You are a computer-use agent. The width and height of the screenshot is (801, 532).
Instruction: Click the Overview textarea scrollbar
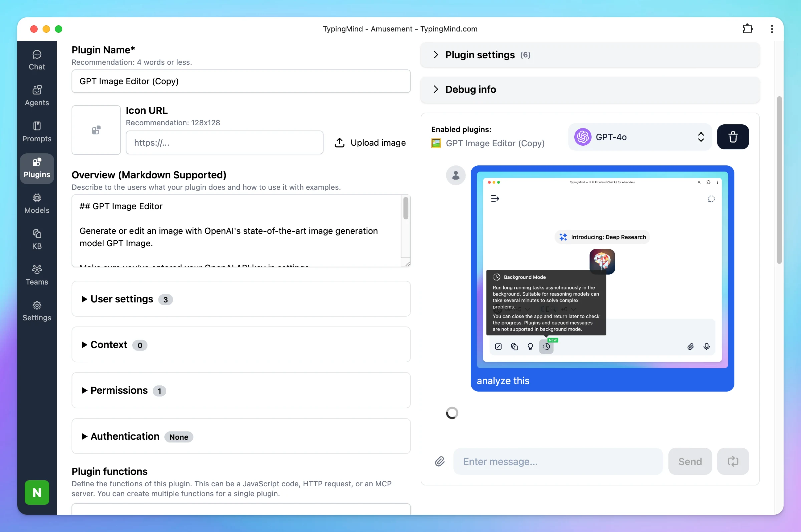pos(406,208)
